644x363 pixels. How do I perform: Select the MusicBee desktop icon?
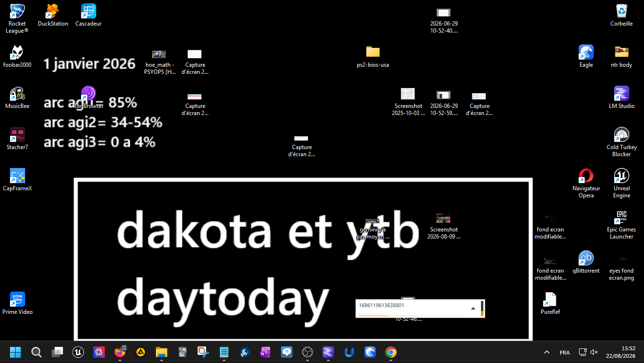pos(17,98)
